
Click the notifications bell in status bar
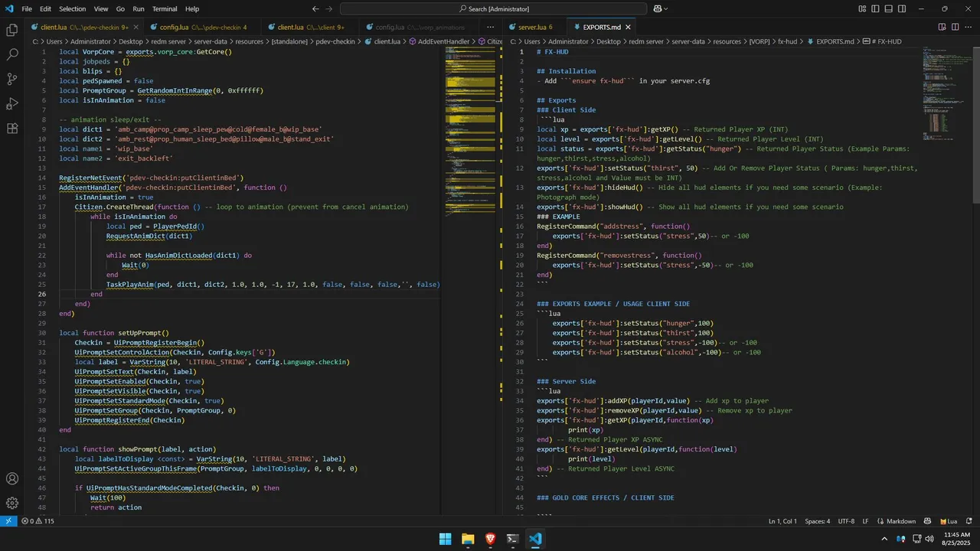[x=969, y=521]
